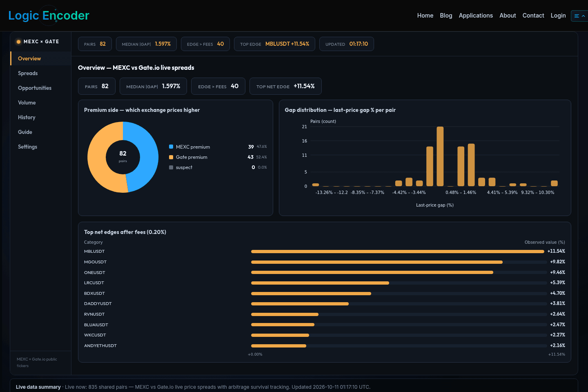Screen dimensions: 588x392
Task: Click the RVNUSDT row label
Action: pos(94,314)
